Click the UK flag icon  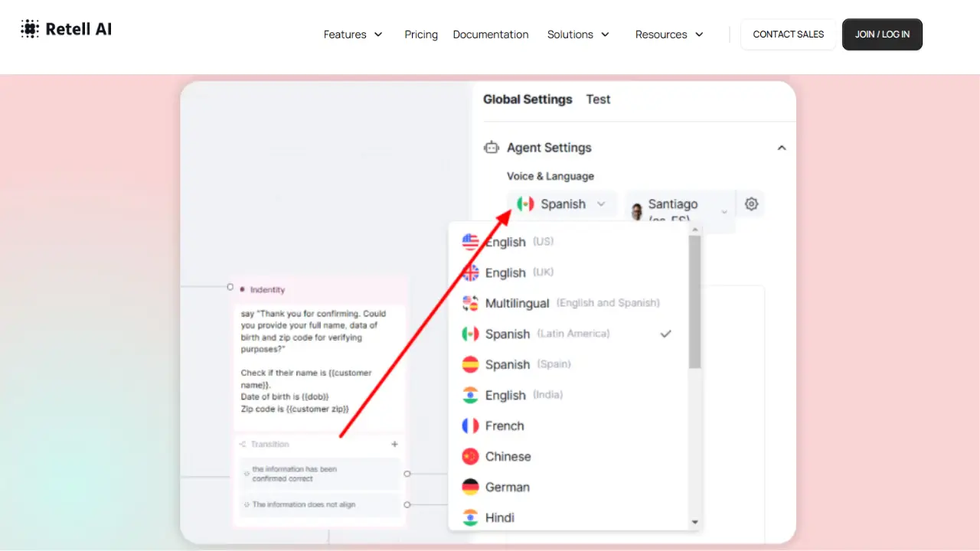(470, 272)
